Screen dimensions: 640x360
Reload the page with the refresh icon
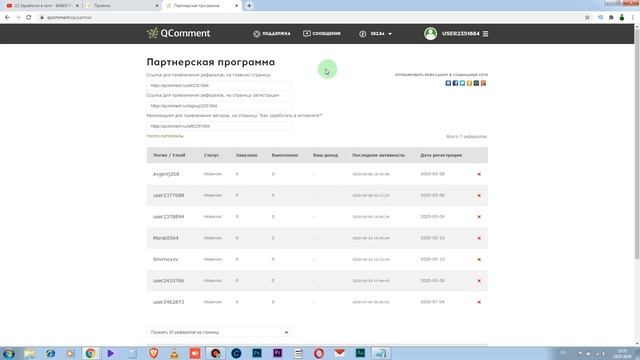[29, 18]
